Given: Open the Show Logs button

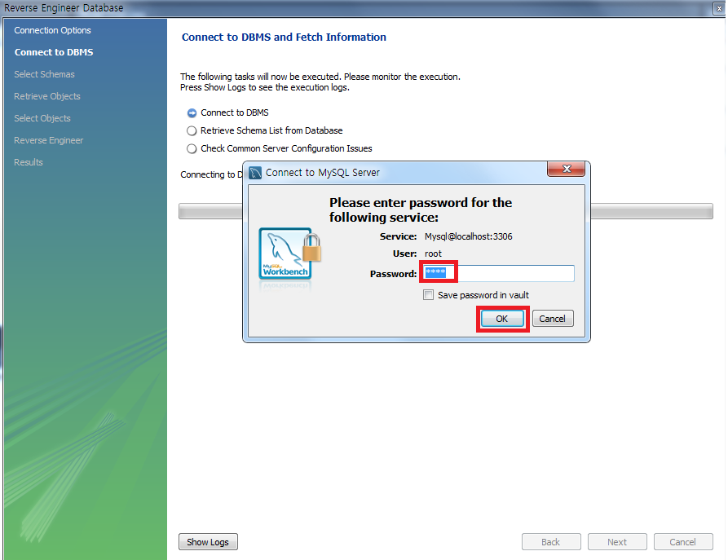Looking at the screenshot, I should pos(208,542).
